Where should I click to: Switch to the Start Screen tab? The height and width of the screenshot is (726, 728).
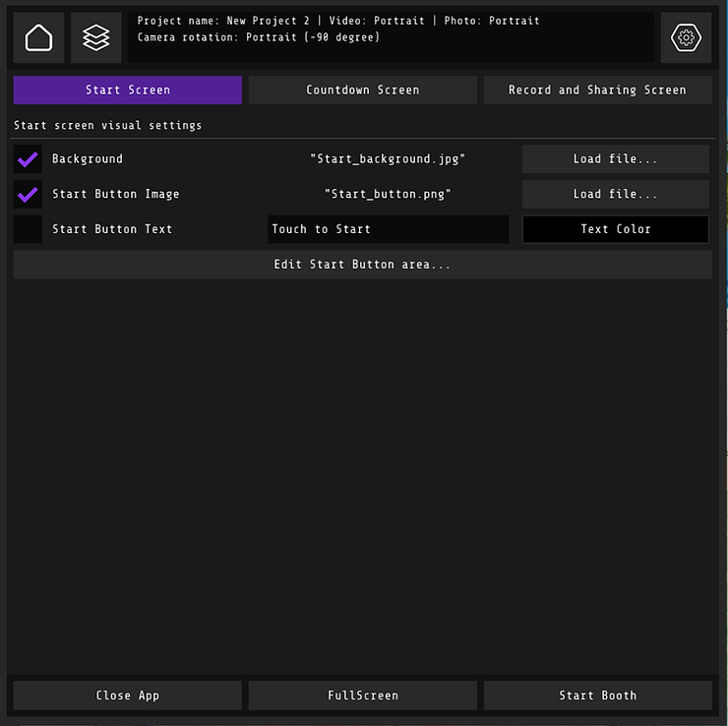(x=128, y=91)
